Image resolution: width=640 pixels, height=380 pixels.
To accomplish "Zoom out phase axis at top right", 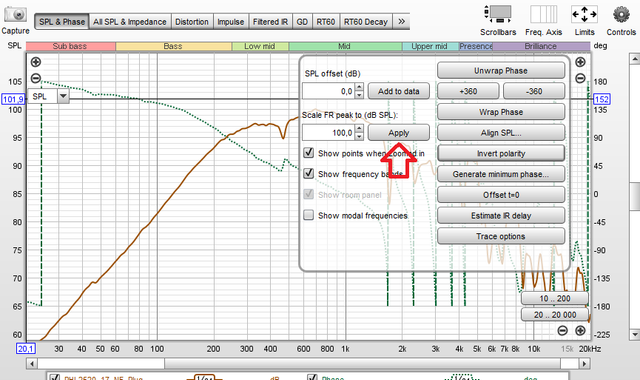I will click(x=580, y=78).
